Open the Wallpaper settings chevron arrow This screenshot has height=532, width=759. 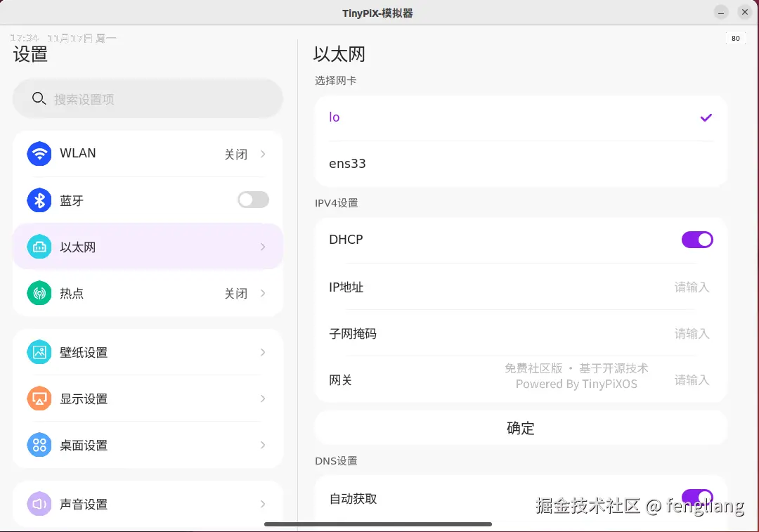coord(263,352)
